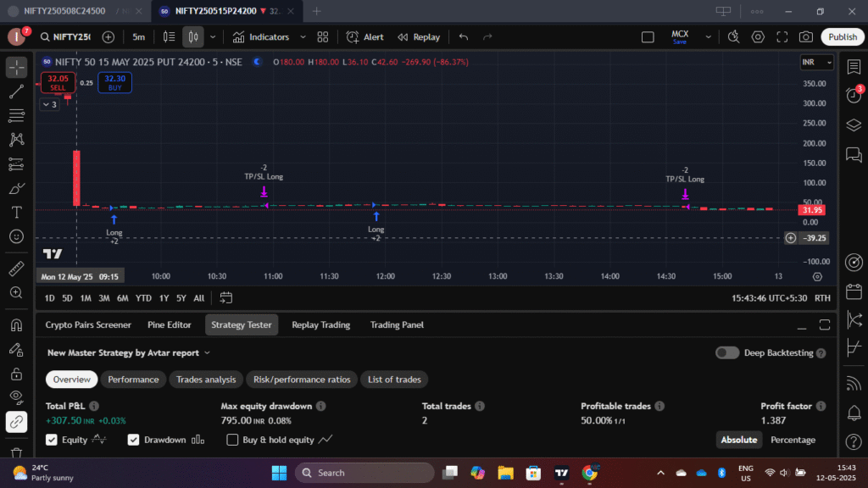Change the 5m chart interval

[x=138, y=37]
